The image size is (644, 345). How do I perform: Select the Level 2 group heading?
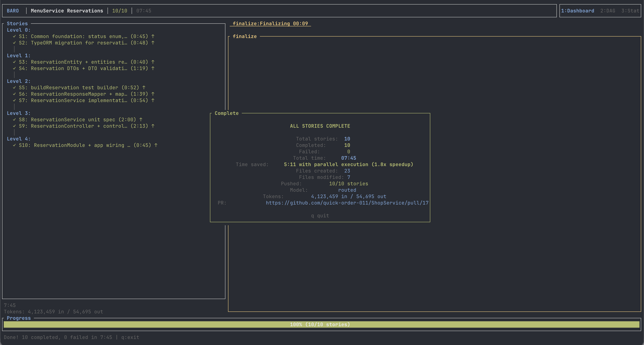point(19,81)
